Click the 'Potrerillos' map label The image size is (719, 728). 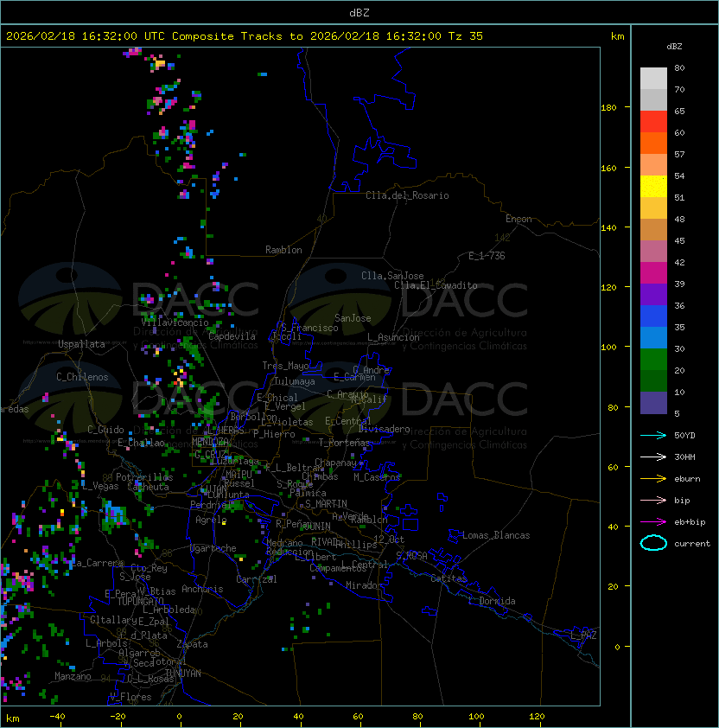pos(144,477)
